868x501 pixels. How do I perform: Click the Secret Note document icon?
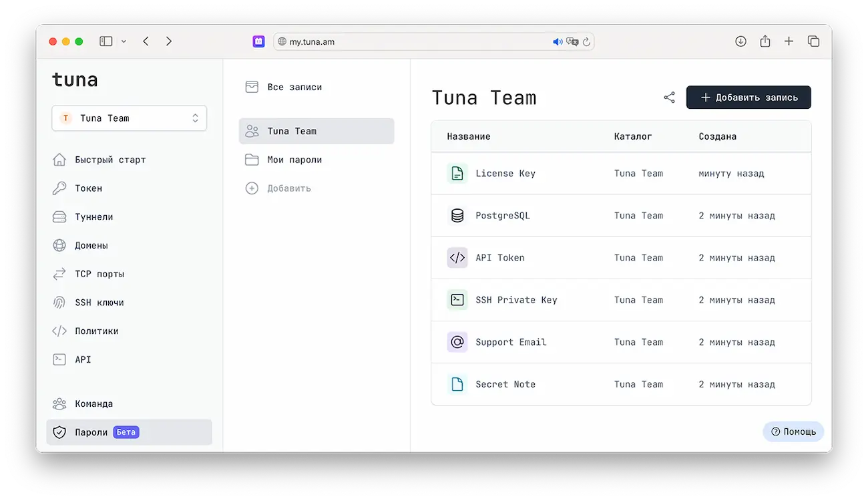coord(457,384)
